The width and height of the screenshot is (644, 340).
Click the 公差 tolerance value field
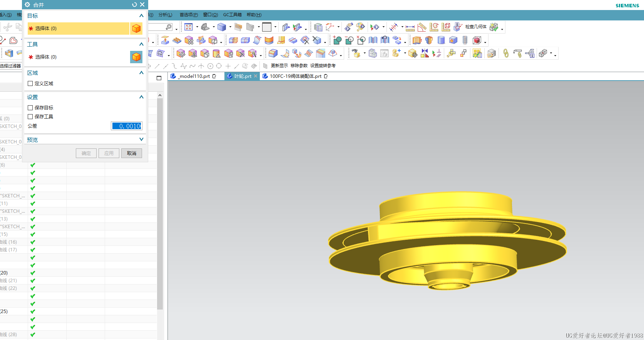click(x=127, y=126)
